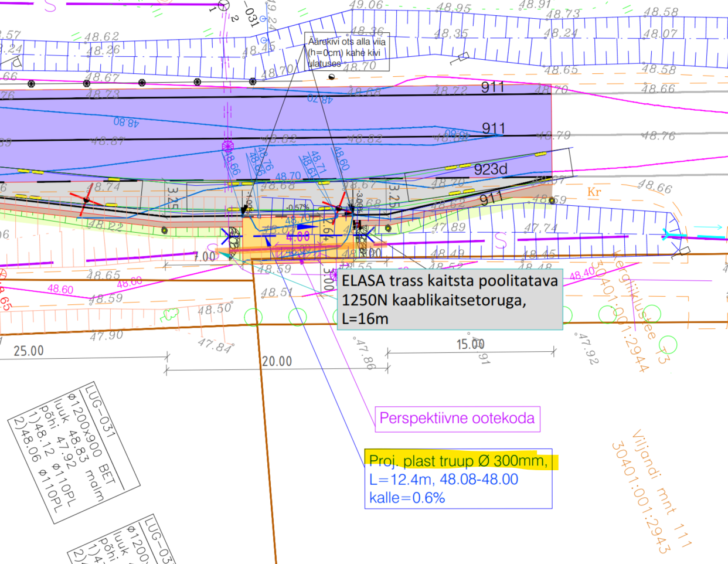Screen dimensions: 728x564
Task: Click the magenta circular manhole symbol on road
Action: (x=227, y=146)
